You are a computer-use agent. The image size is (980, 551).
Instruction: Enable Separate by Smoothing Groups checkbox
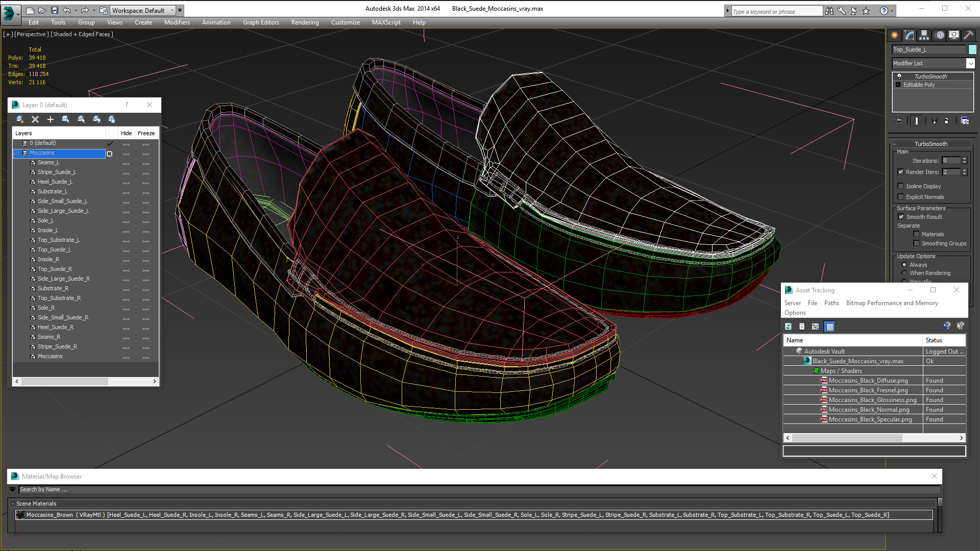pyautogui.click(x=916, y=243)
